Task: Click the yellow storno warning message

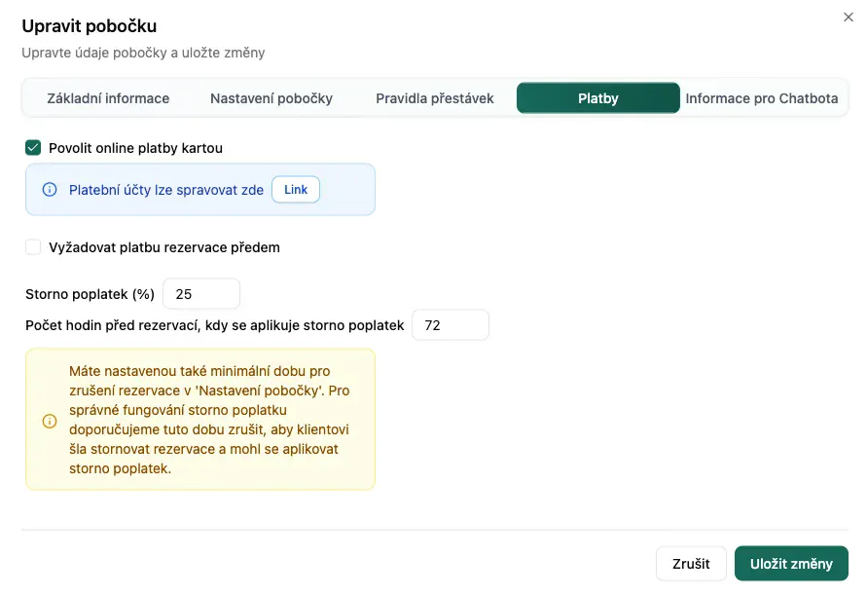Action: (209, 420)
